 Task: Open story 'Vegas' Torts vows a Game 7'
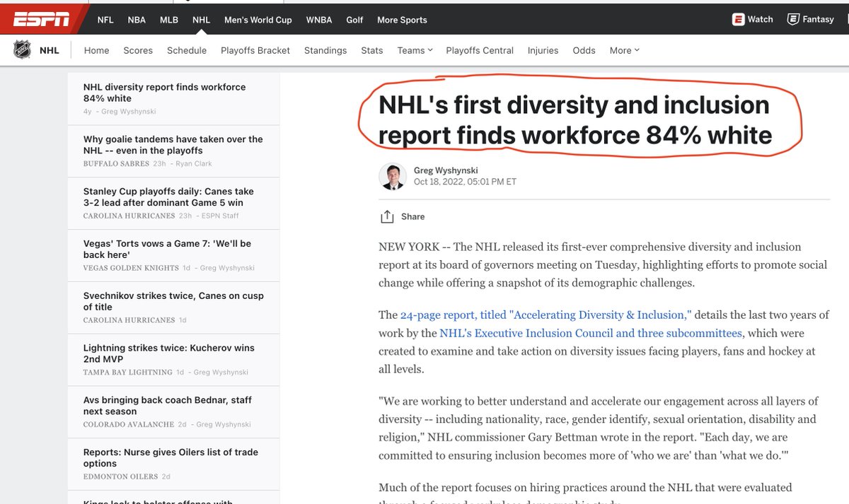click(167, 249)
